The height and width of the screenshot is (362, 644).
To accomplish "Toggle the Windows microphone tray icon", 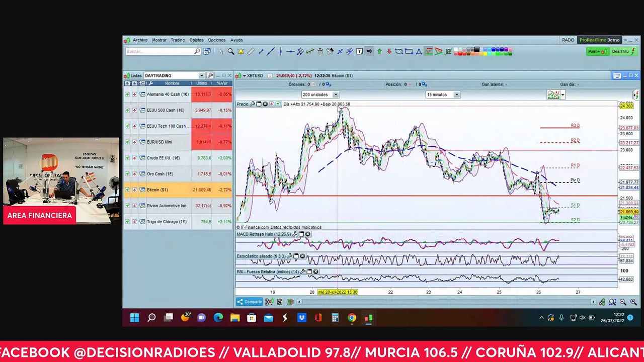I will (561, 318).
